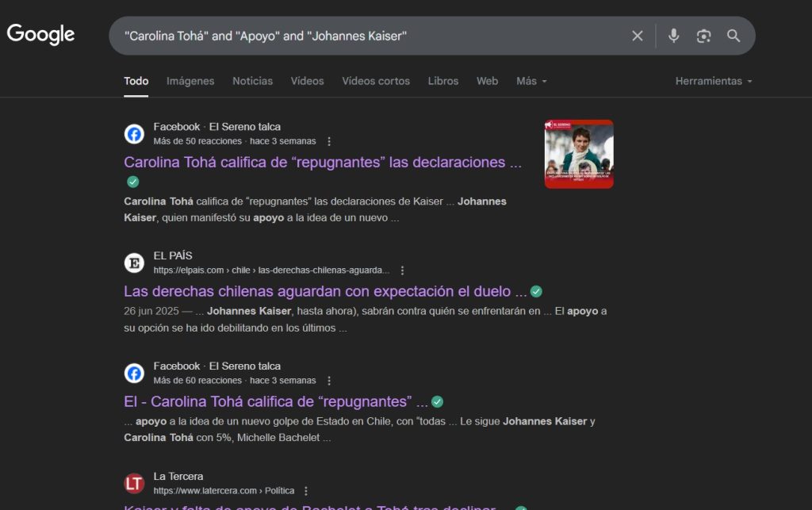
Task: Click the Carolina Tohá result thumbnail image
Action: click(x=579, y=155)
